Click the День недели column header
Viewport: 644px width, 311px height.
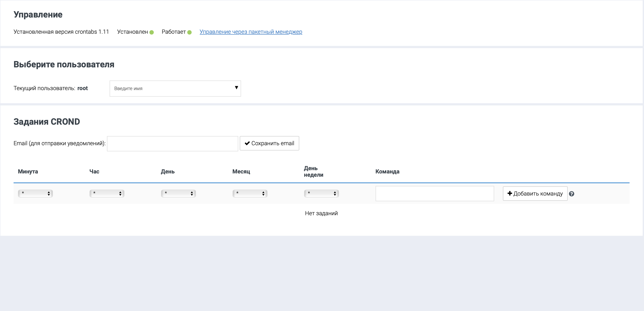tap(313, 171)
